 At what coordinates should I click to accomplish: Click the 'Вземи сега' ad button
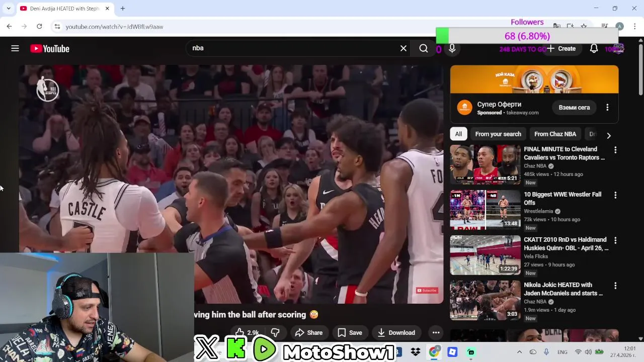pos(574,108)
